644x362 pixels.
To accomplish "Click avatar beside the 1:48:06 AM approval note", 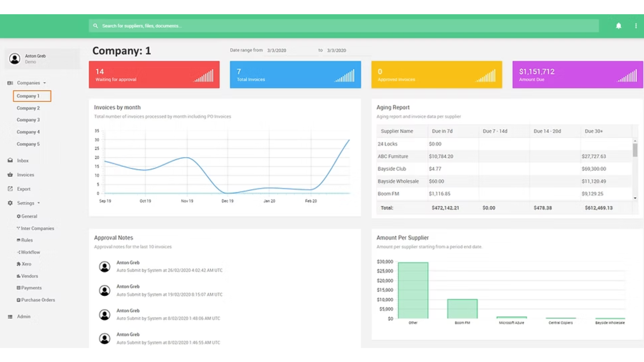I will tap(105, 315).
